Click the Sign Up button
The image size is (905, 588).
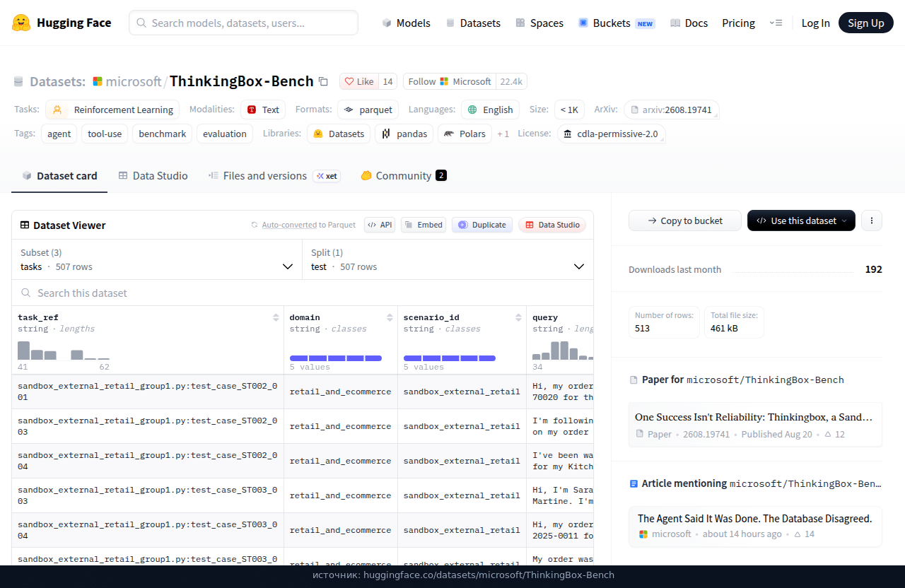click(866, 23)
